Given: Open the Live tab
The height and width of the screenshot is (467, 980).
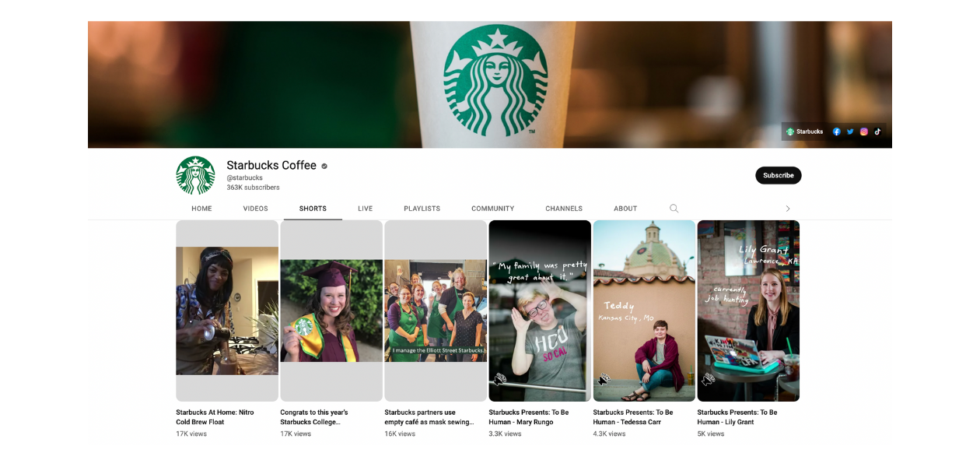Looking at the screenshot, I should coord(365,209).
